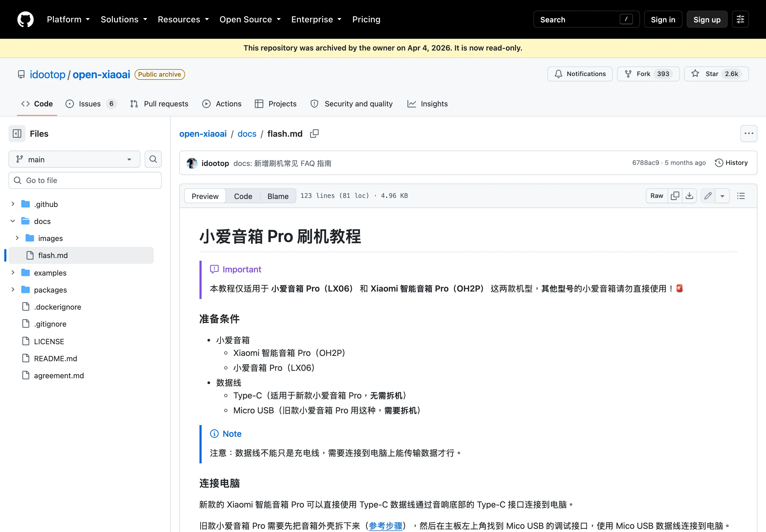Expand the packages folder
This screenshot has width=766, height=532.
13,289
